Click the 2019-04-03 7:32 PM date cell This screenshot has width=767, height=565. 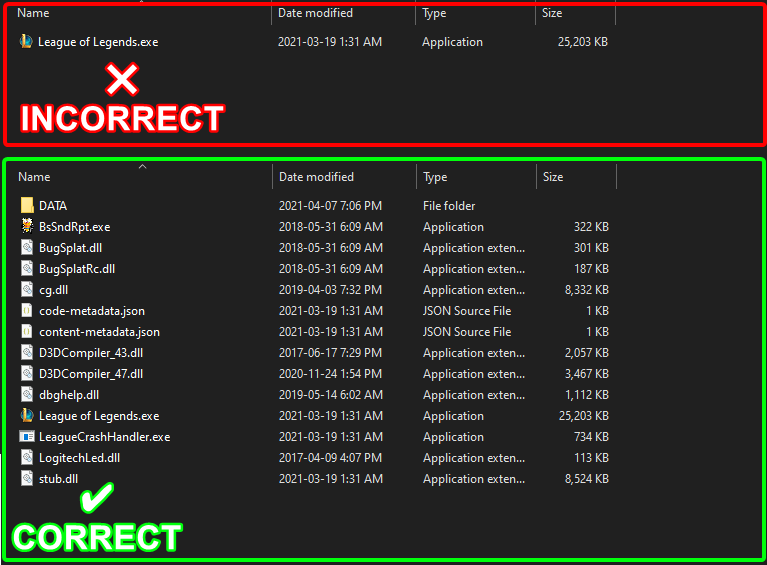pyautogui.click(x=330, y=290)
